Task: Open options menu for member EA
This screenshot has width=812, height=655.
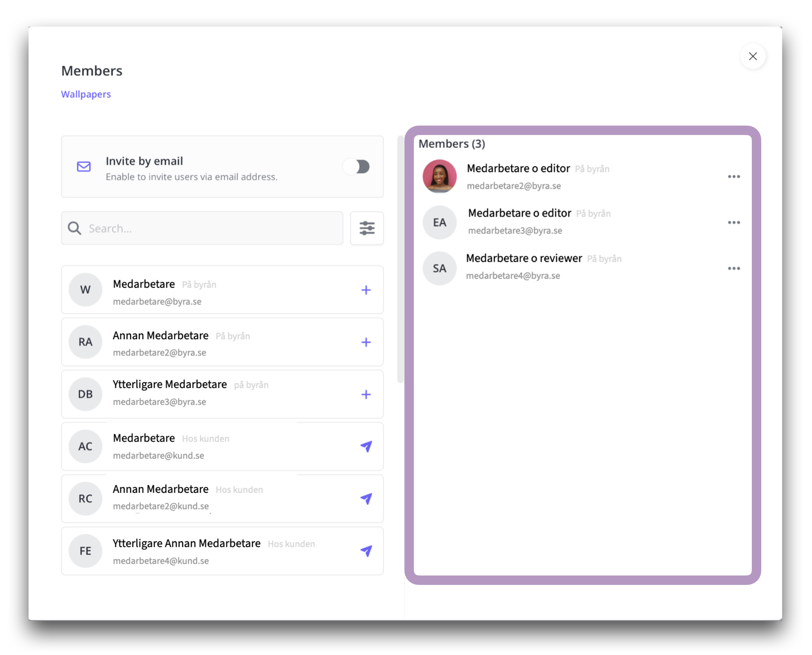Action: click(733, 223)
